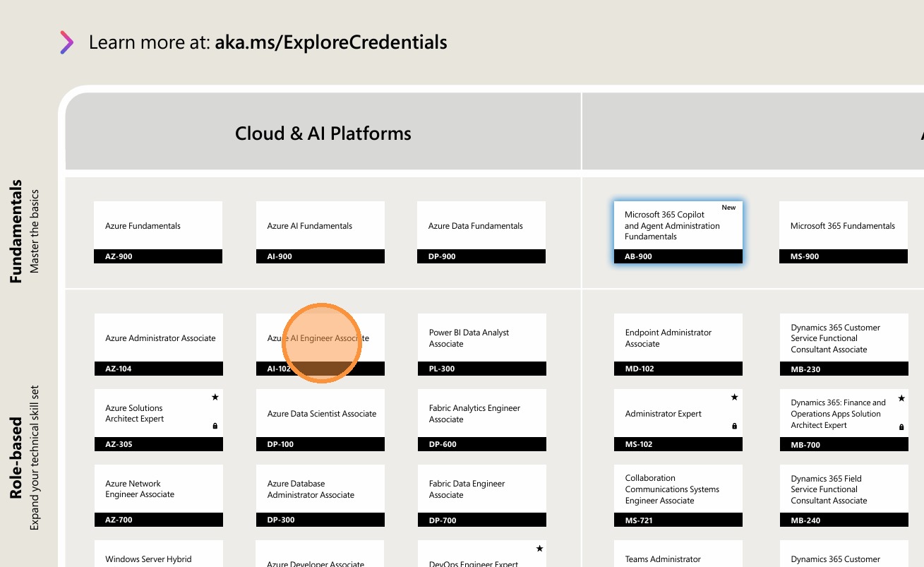Click the star on Azure Solutions Architect Expert

(x=215, y=398)
